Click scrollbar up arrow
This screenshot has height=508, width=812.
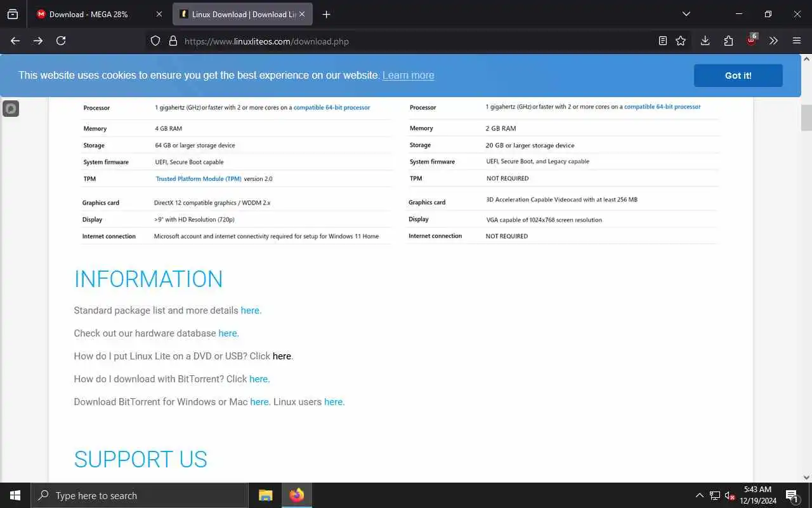click(806, 59)
